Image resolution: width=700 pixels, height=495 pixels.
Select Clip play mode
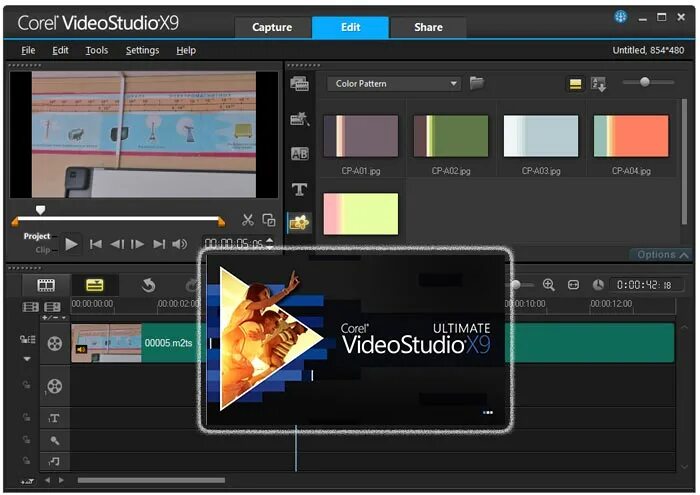pyautogui.click(x=43, y=250)
